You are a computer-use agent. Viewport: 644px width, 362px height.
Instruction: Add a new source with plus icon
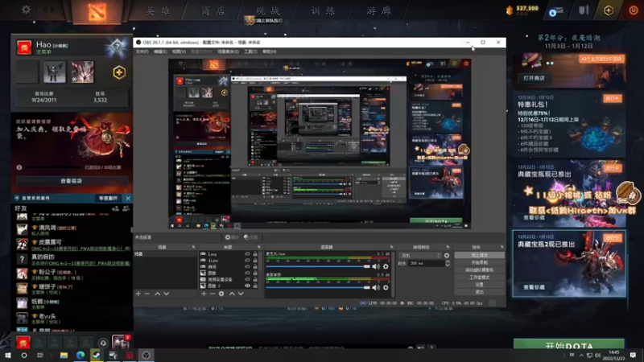[204, 294]
